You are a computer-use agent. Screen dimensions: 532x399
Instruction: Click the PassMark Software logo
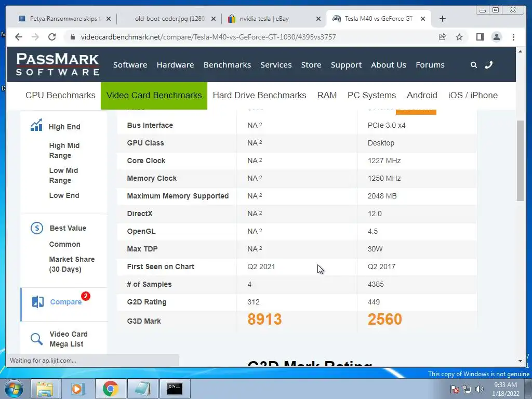click(58, 64)
